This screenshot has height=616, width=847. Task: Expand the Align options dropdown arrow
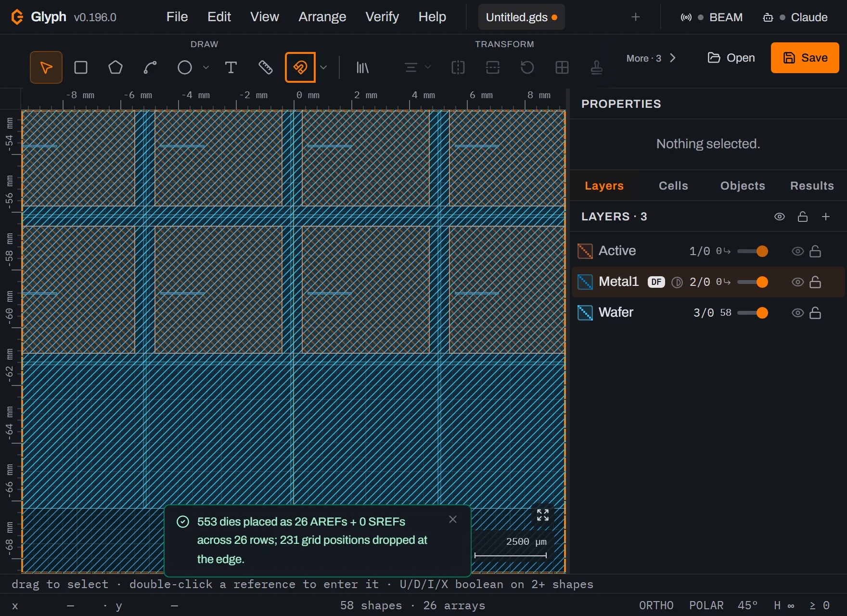428,67
